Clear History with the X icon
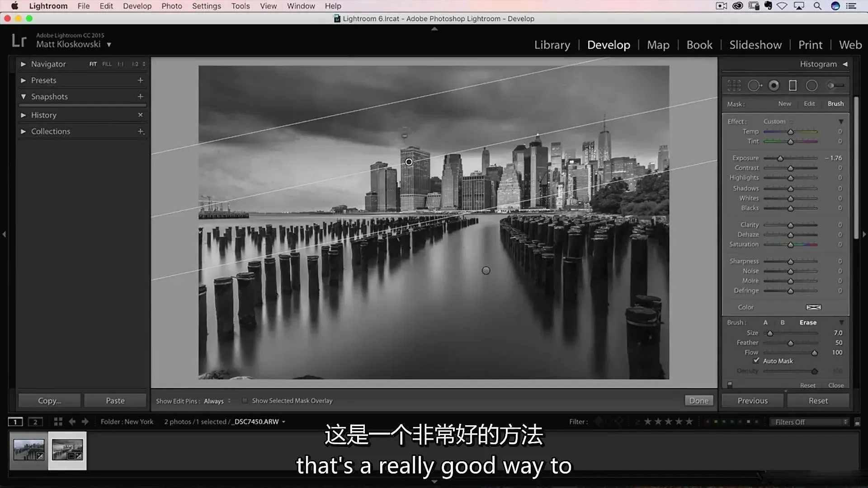Image resolution: width=868 pixels, height=488 pixels. tap(140, 115)
